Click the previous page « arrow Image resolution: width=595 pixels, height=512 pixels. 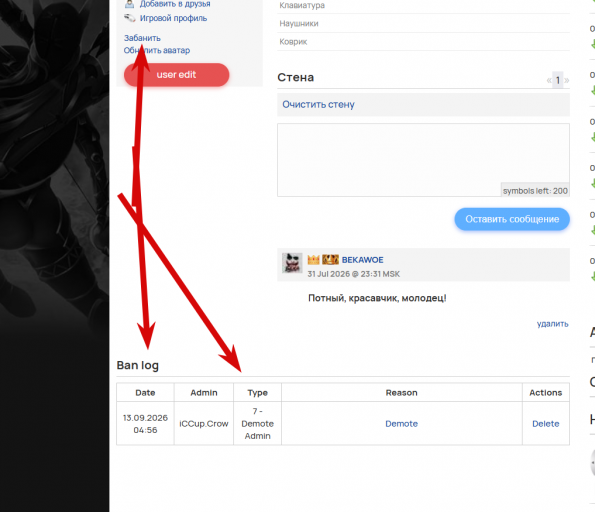(549, 80)
